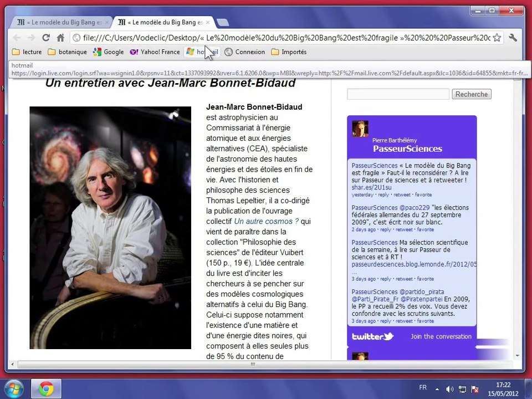Open the lecture bookmarks folder
Viewport: 532px width, 399px height.
point(27,52)
